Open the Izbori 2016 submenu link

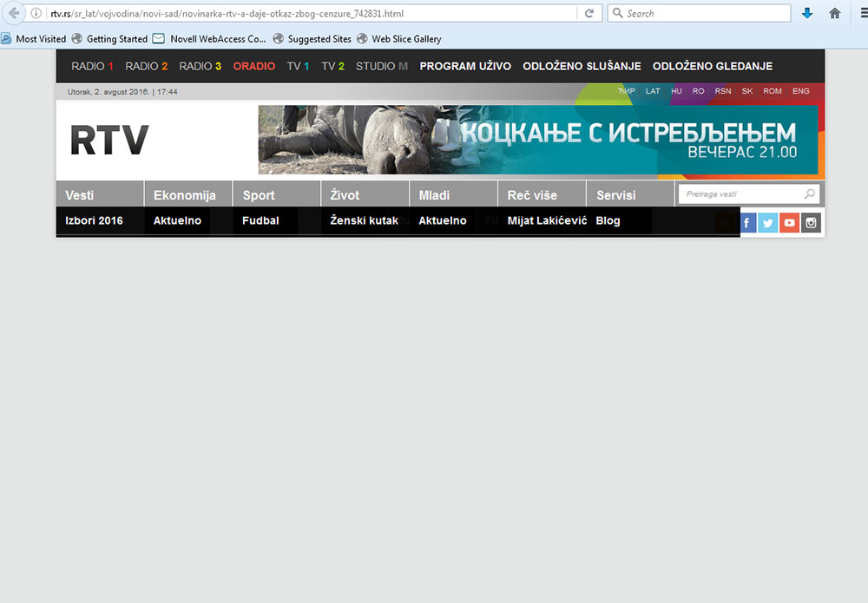[x=94, y=220]
